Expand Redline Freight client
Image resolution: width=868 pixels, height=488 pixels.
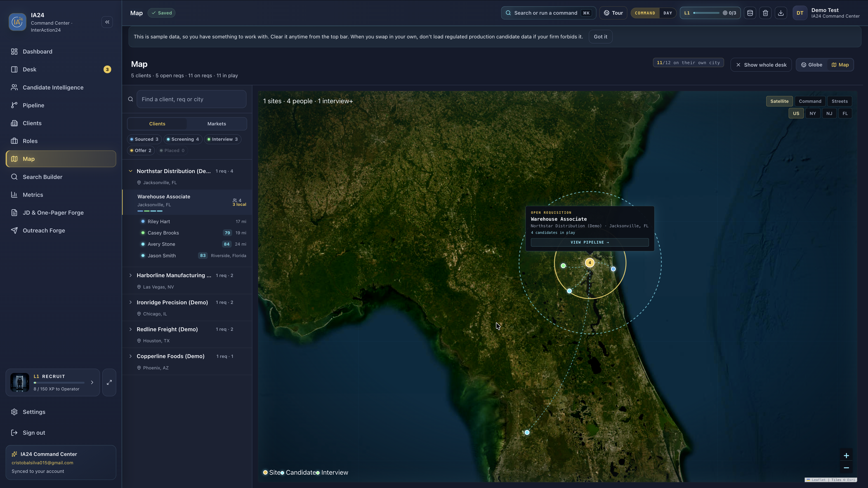coord(130,329)
